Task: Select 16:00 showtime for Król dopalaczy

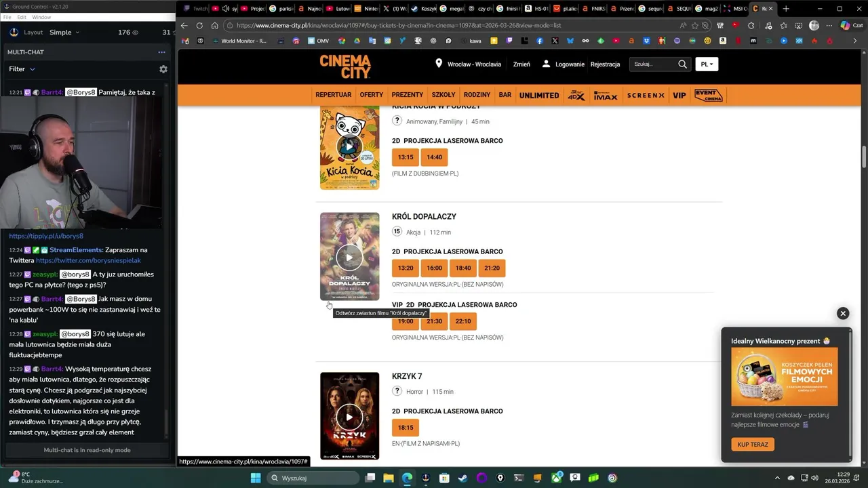Action: (x=434, y=268)
